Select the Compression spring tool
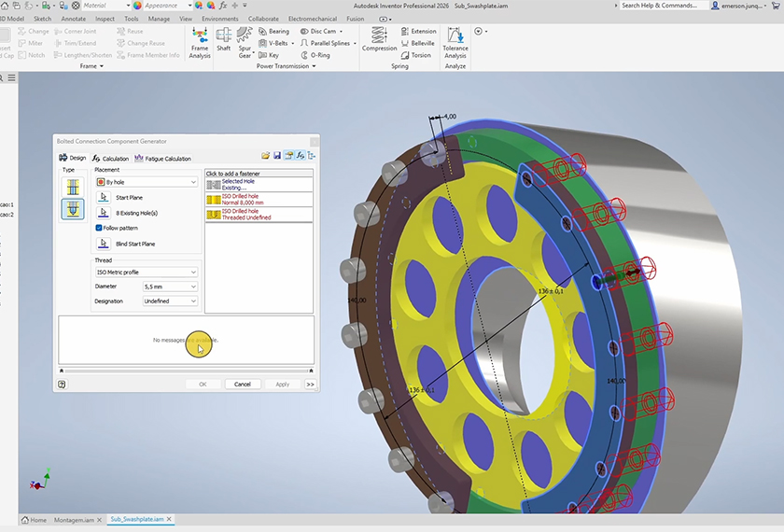The height and width of the screenshot is (532, 784). 379,39
